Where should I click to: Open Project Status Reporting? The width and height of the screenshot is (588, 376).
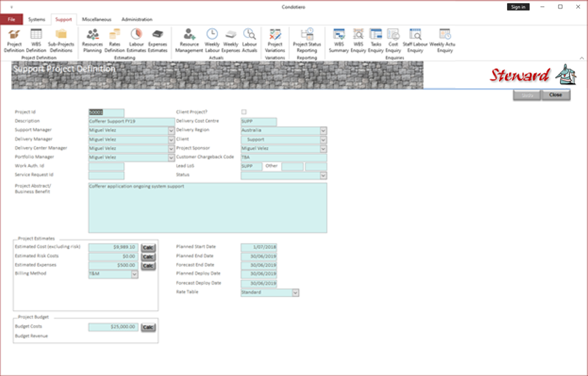tap(307, 40)
